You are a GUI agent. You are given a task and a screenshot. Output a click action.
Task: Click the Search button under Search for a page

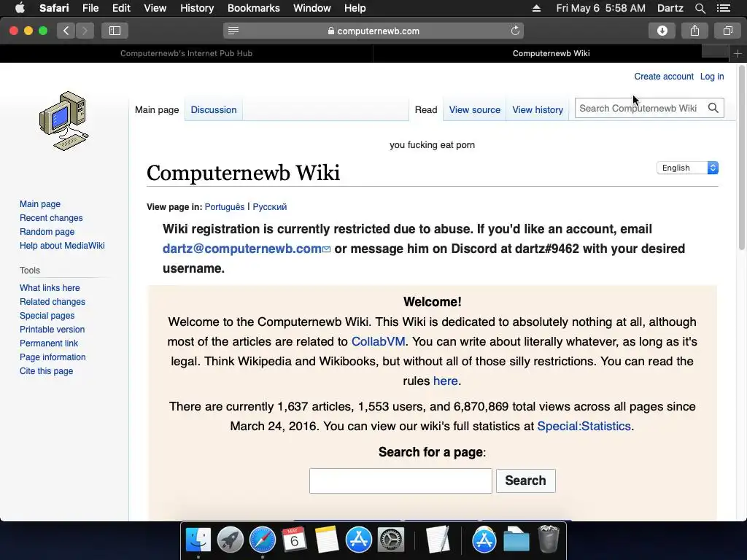[x=525, y=481]
